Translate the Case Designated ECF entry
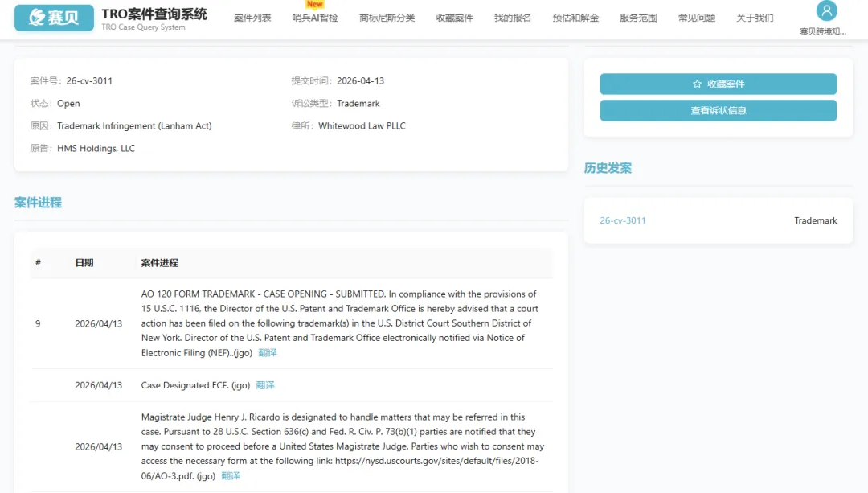Screen dimensions: 868x493 click(x=265, y=385)
